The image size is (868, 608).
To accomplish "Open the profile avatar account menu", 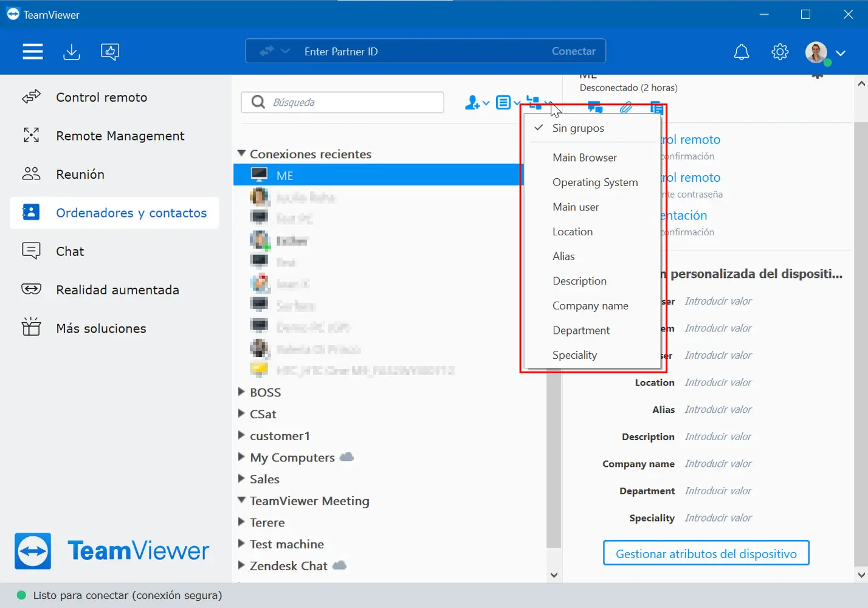I will click(825, 52).
